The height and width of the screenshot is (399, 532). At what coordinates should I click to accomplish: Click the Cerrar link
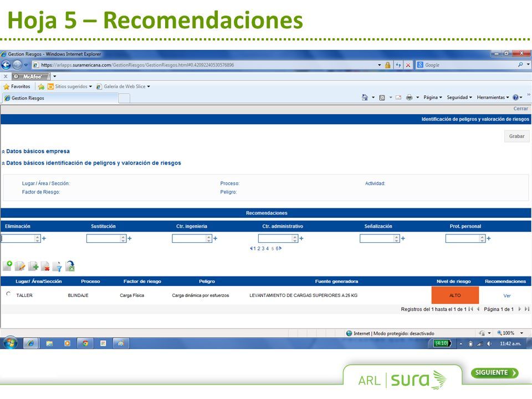(x=520, y=109)
